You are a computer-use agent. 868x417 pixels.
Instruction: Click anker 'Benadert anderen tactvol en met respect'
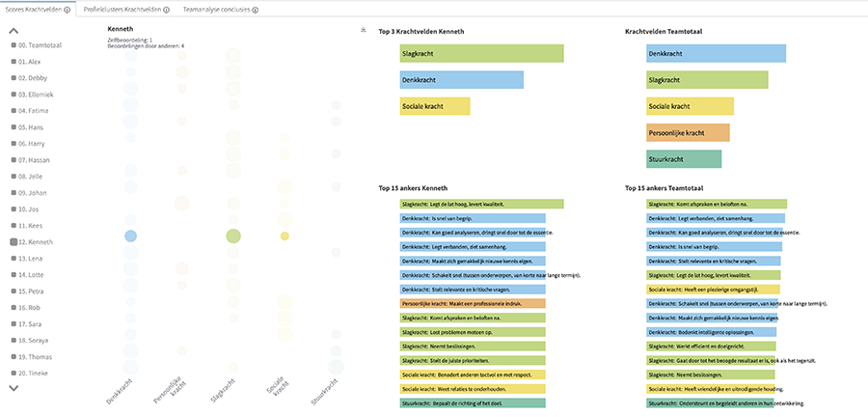click(473, 375)
